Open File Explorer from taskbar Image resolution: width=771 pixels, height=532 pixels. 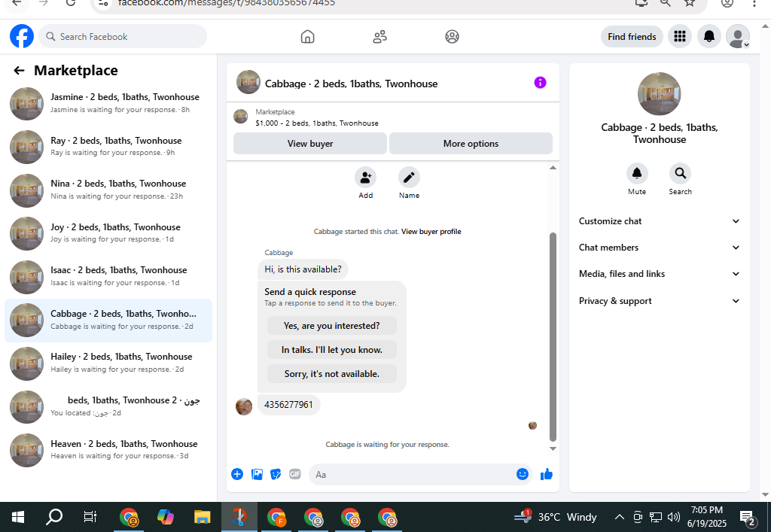[x=202, y=517]
